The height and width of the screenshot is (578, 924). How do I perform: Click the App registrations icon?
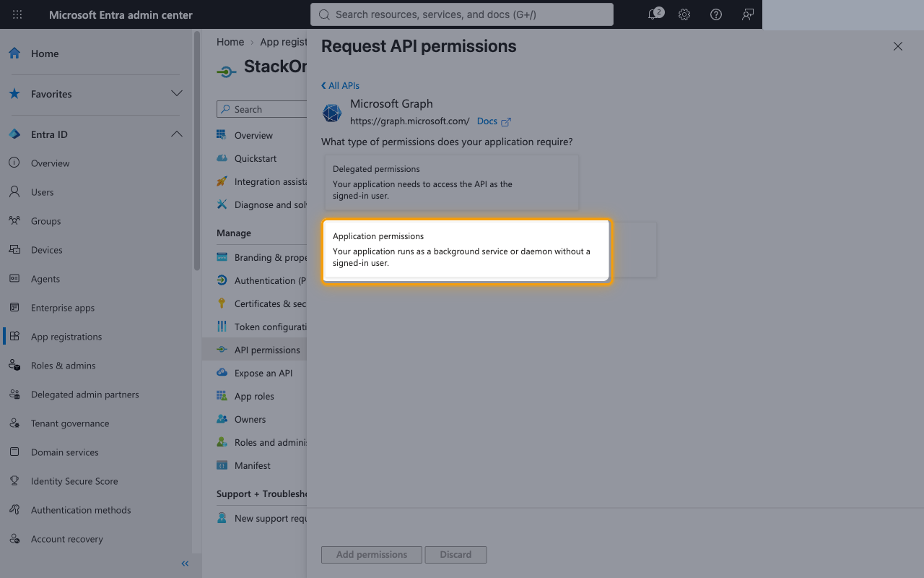(14, 337)
